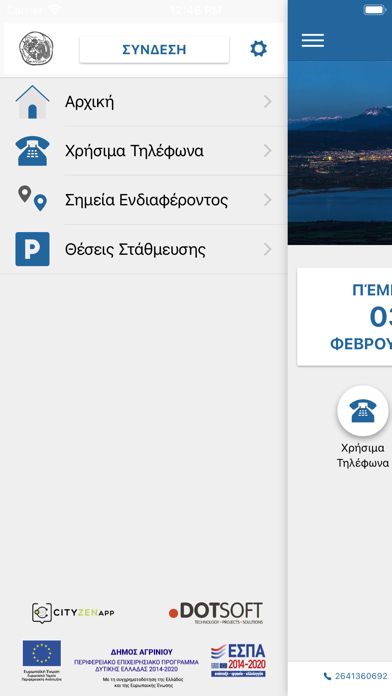Image resolution: width=392 pixels, height=696 pixels.
Task: Tap the Χρήσιμα Τηλέφωνα label under the round icon
Action: point(363,455)
